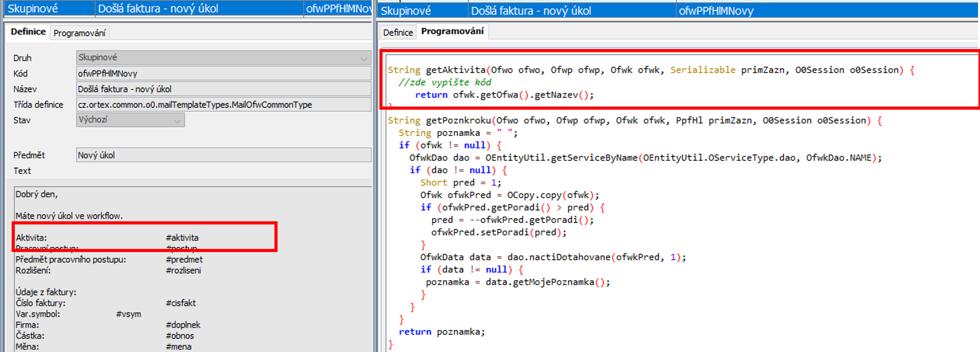Select the Předmět field with Nový úkol
Viewport: 980px width, 352px height.
point(223,155)
